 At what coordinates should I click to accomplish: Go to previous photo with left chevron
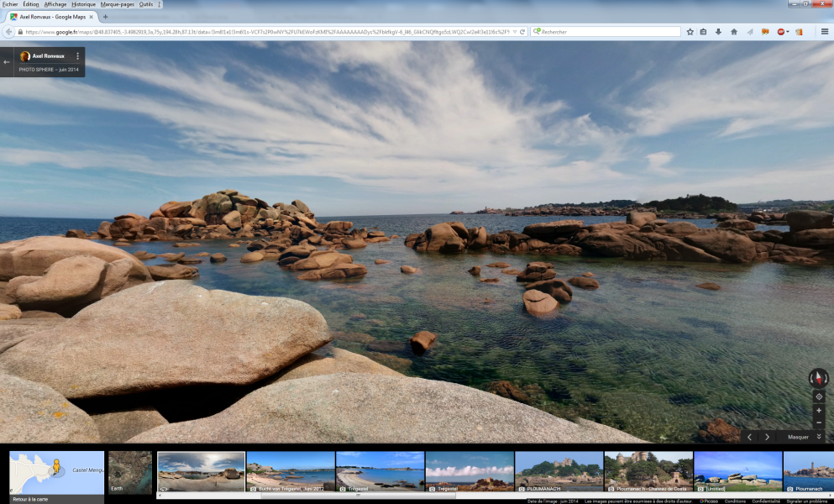(x=749, y=437)
